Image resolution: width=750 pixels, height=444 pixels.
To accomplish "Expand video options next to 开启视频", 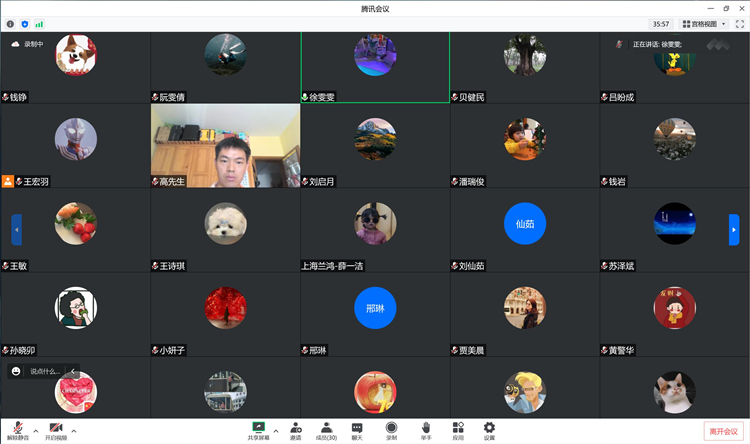I will 74,431.
